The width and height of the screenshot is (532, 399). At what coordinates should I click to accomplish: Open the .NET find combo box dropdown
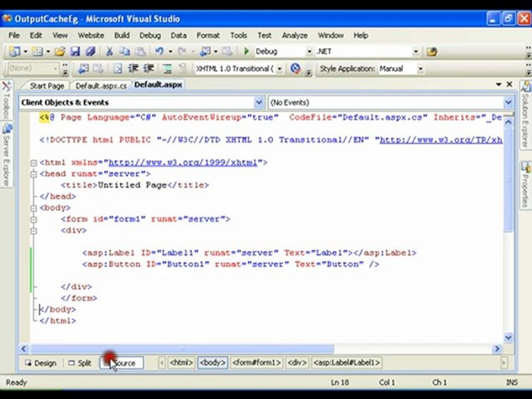click(x=416, y=52)
